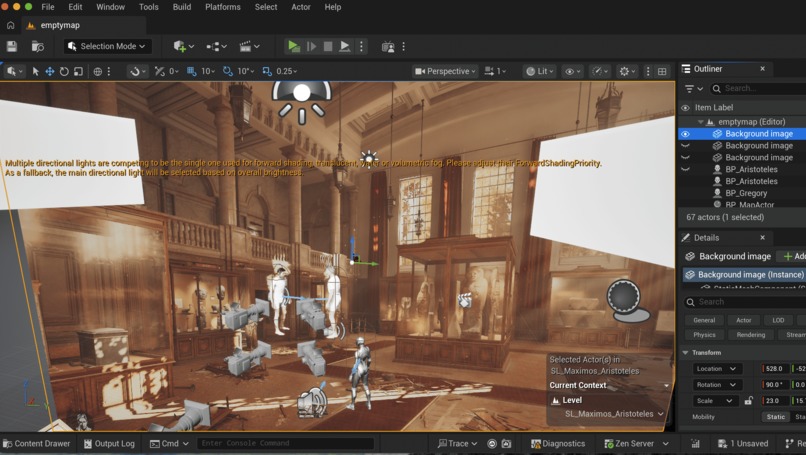This screenshot has height=455, width=806.
Task: Filter details by the General category
Action: pyautogui.click(x=704, y=320)
